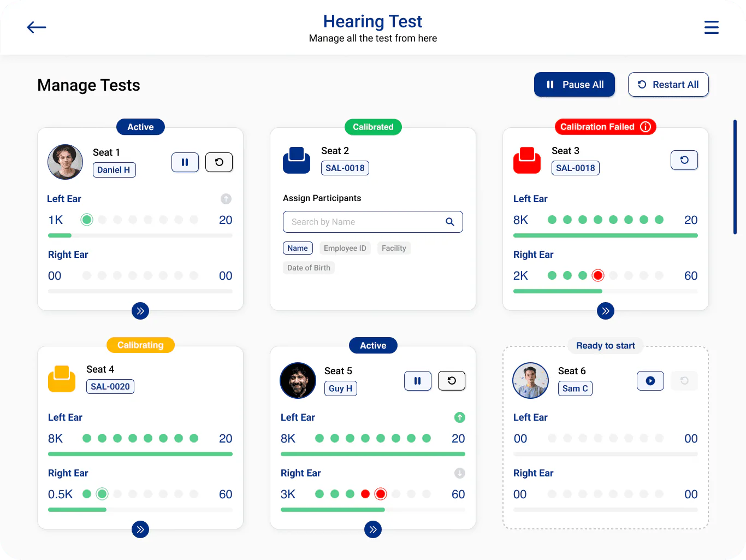Click Seat 1 Left Ear progress bar

tap(140, 235)
